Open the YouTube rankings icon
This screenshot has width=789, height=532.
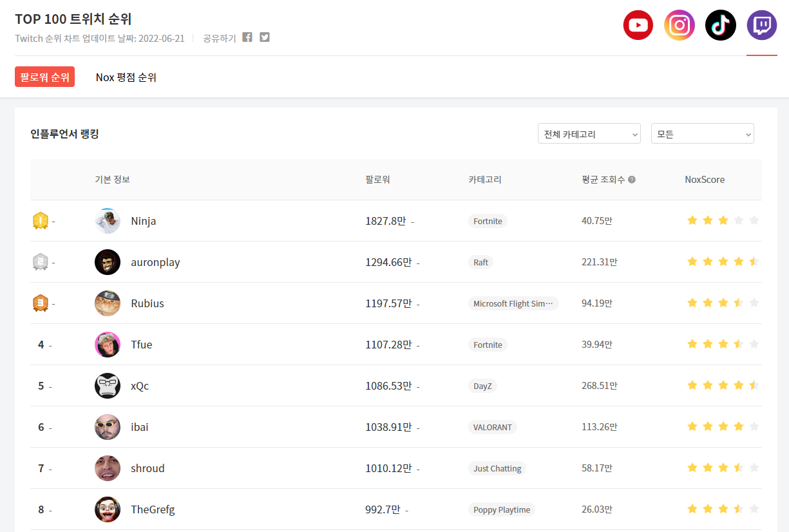point(638,25)
